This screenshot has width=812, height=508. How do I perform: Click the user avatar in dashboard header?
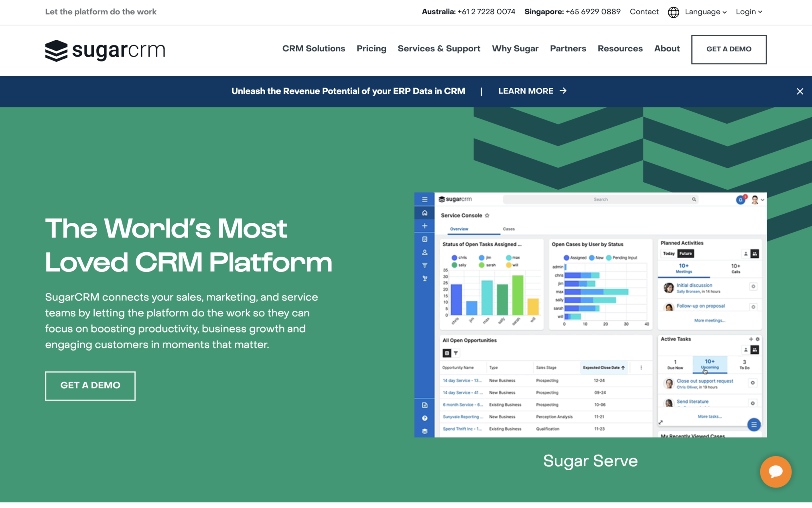pyautogui.click(x=755, y=200)
